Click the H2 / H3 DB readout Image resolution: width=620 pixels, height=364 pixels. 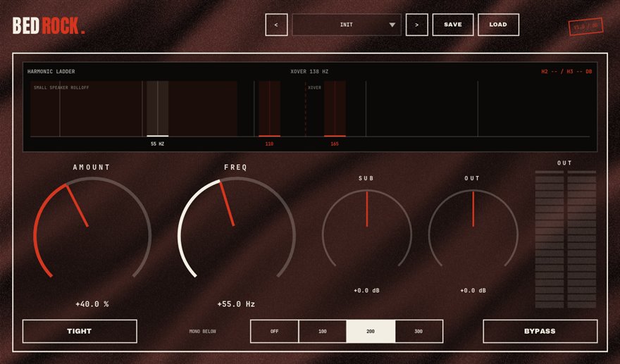pyautogui.click(x=566, y=72)
